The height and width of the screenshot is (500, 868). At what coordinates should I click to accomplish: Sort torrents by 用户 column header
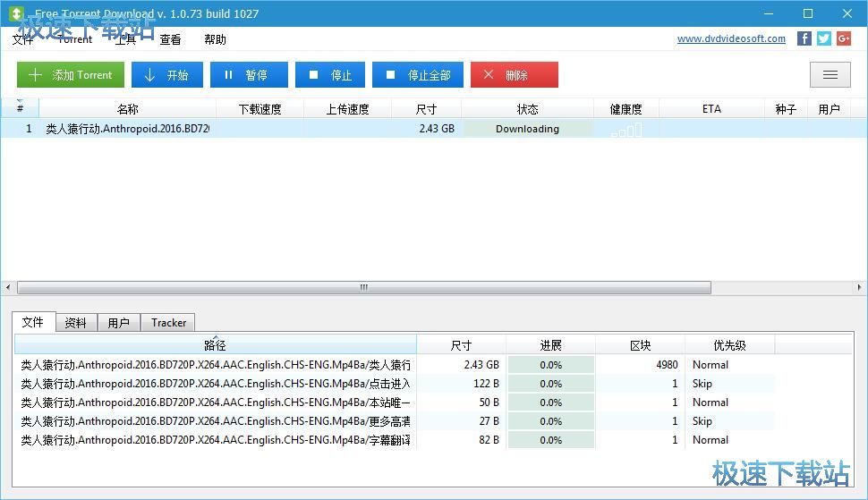pos(829,109)
